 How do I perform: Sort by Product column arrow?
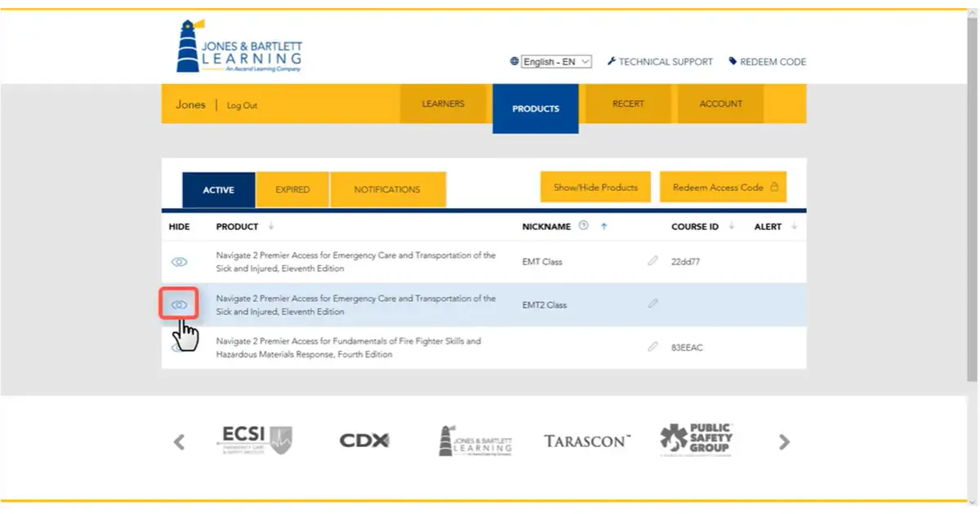271,226
